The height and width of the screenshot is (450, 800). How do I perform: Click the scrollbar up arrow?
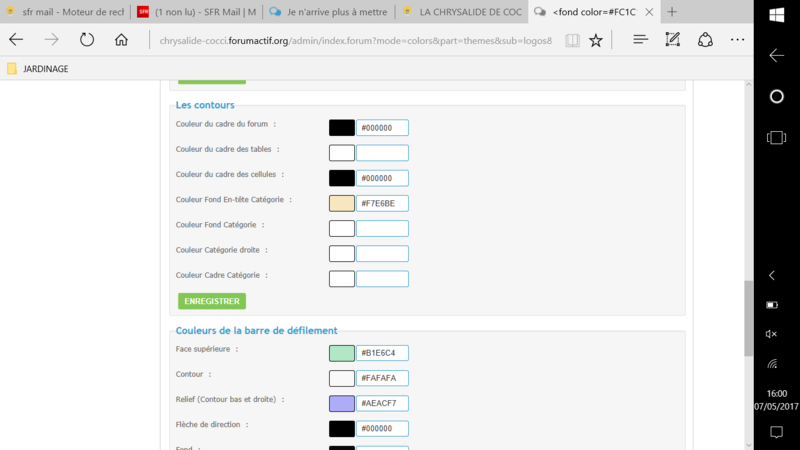pos(748,85)
